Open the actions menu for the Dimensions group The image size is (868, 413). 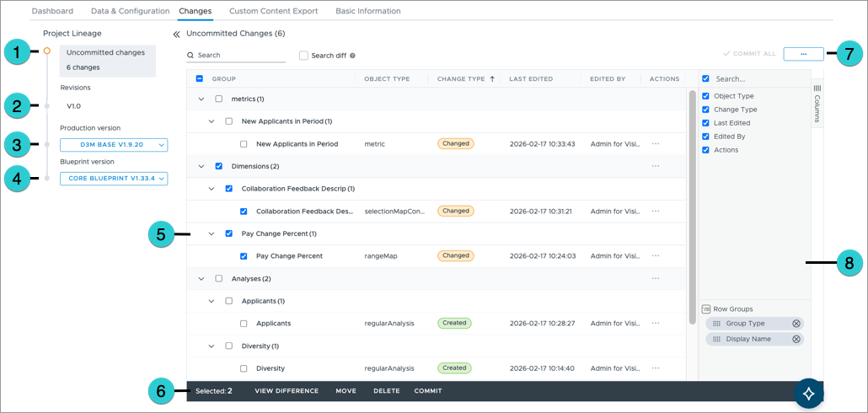pos(656,166)
